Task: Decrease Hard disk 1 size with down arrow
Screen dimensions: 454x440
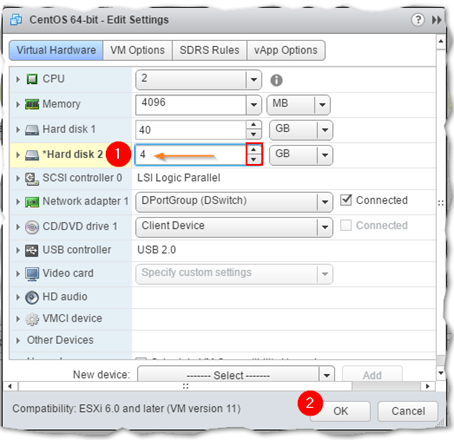Action: pyautogui.click(x=254, y=134)
